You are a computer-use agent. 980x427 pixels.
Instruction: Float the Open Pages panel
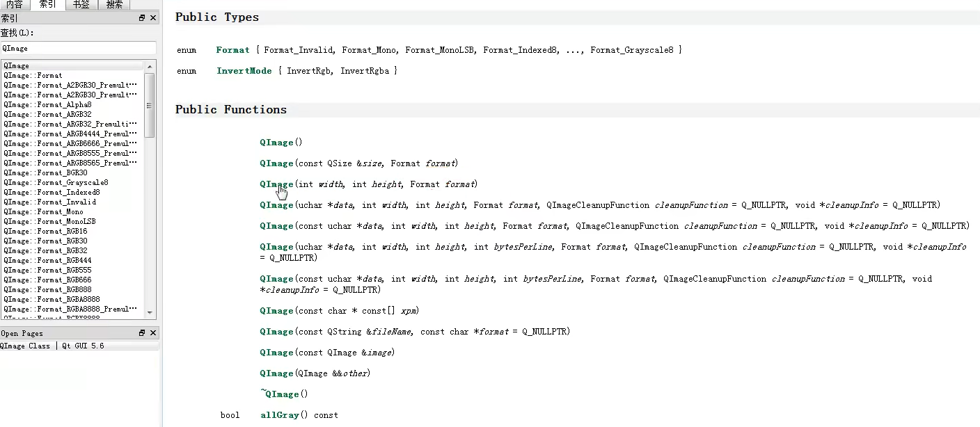(142, 333)
